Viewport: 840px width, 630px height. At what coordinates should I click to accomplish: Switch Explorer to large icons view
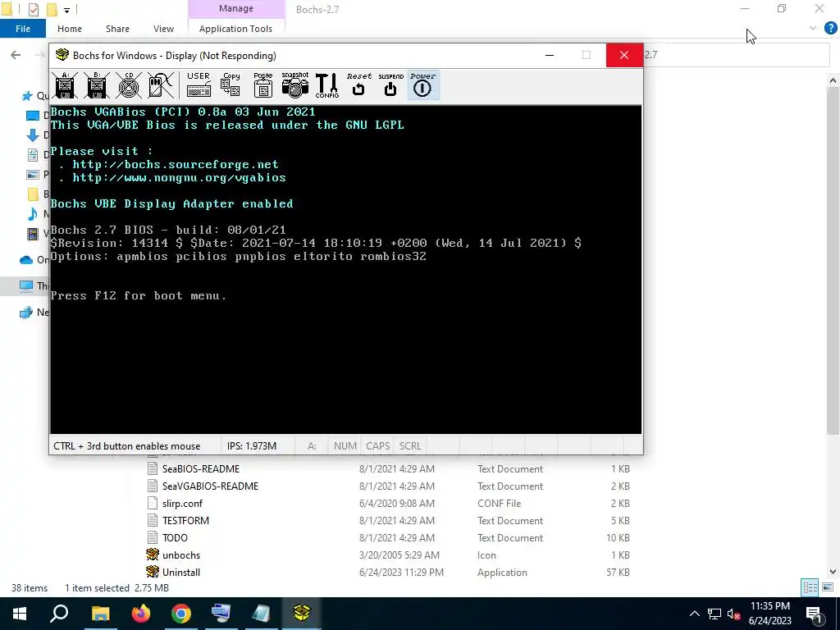pyautogui.click(x=828, y=587)
